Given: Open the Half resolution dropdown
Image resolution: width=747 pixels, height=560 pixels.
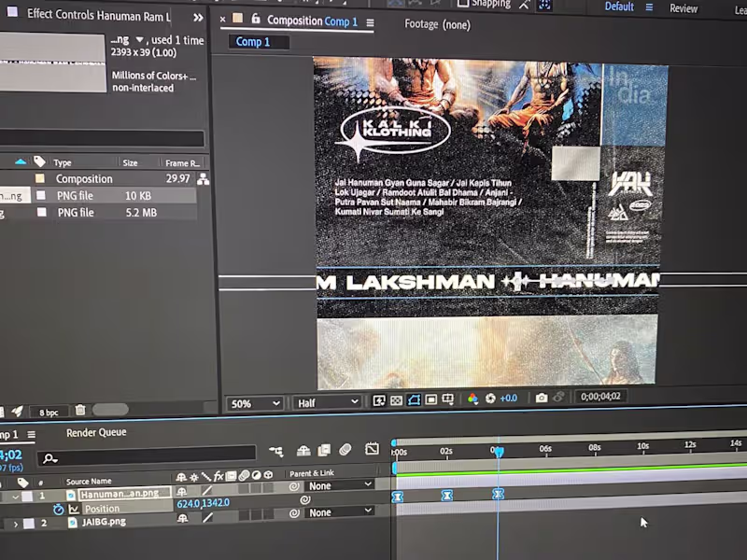Looking at the screenshot, I should (x=328, y=403).
